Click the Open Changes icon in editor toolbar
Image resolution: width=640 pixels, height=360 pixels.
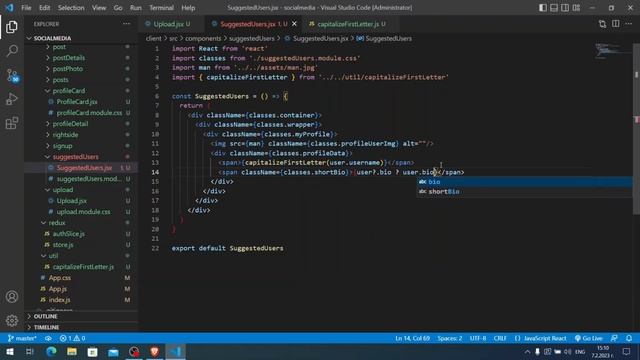602,24
